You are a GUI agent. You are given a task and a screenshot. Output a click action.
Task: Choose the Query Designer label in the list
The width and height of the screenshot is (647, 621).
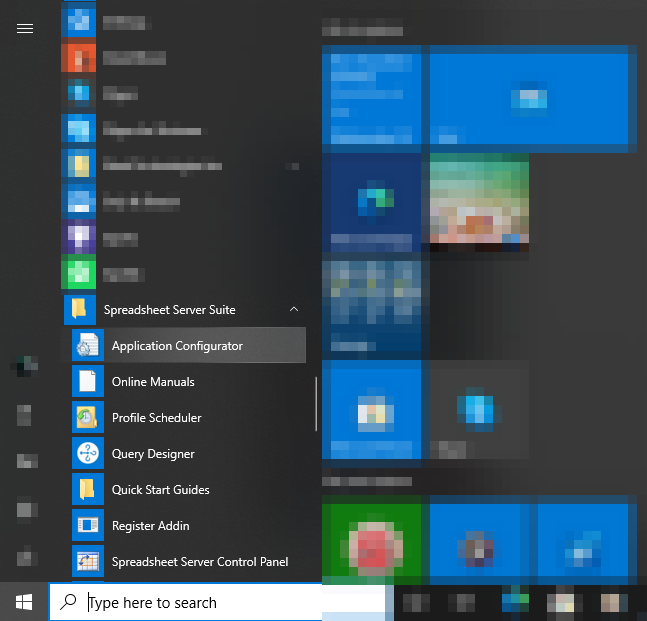pyautogui.click(x=153, y=454)
